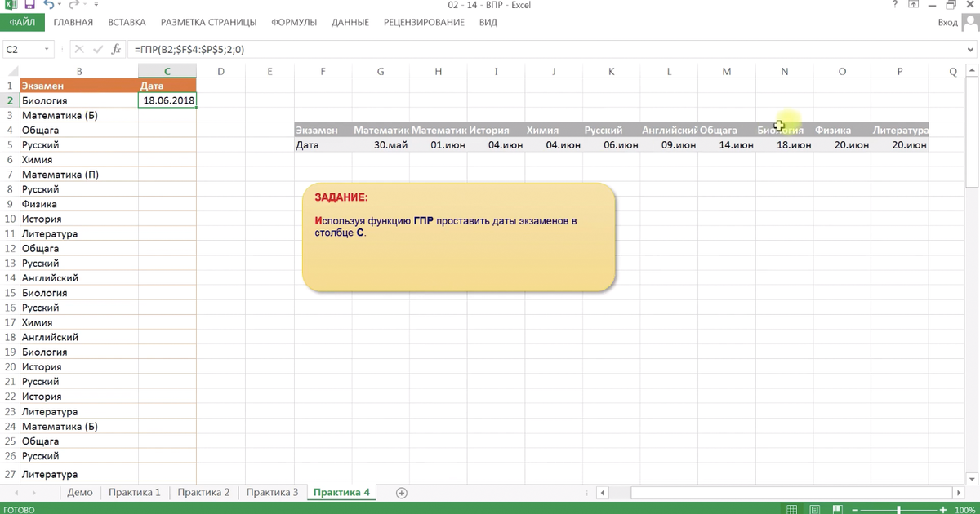Click cell B7 Математика (П)
The height and width of the screenshot is (514, 980).
pyautogui.click(x=79, y=175)
